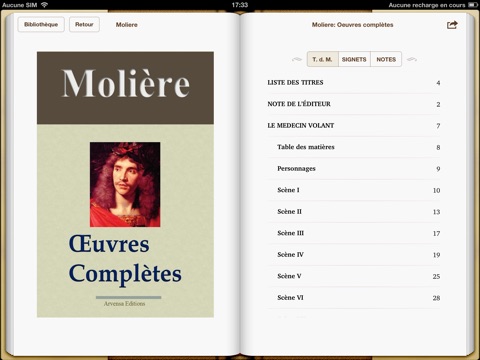Jump to Scène IV
The height and width of the screenshot is (360, 480).
(x=354, y=255)
